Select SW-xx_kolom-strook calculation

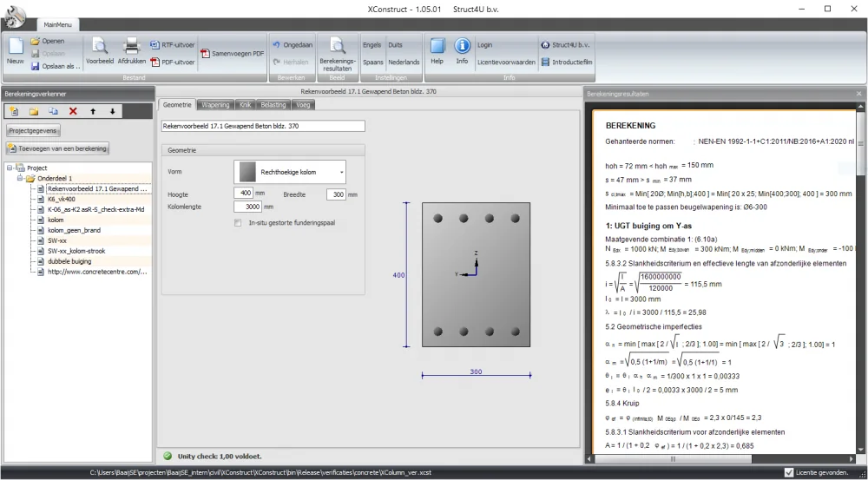point(76,251)
